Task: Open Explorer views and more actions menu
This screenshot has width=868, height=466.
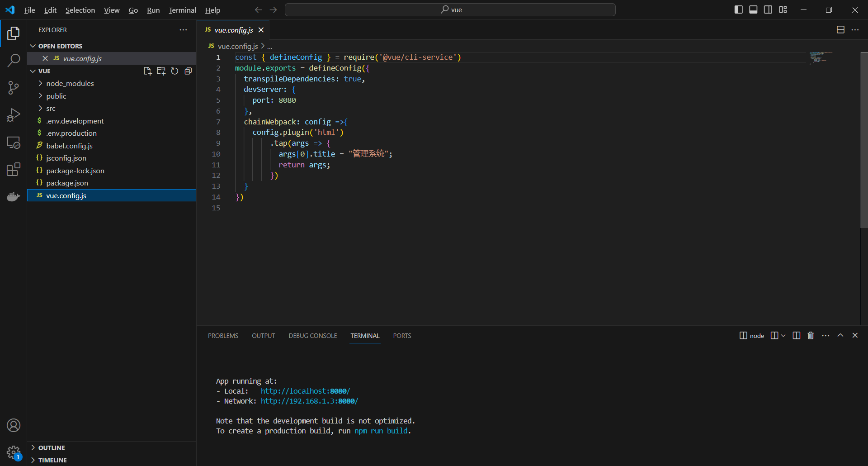Action: (183, 30)
